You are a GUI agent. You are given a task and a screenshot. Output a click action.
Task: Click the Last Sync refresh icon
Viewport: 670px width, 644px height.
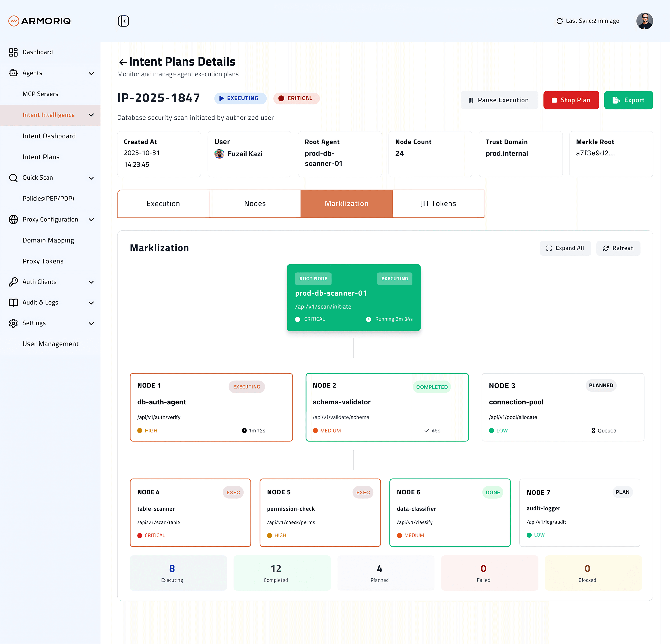pos(559,21)
